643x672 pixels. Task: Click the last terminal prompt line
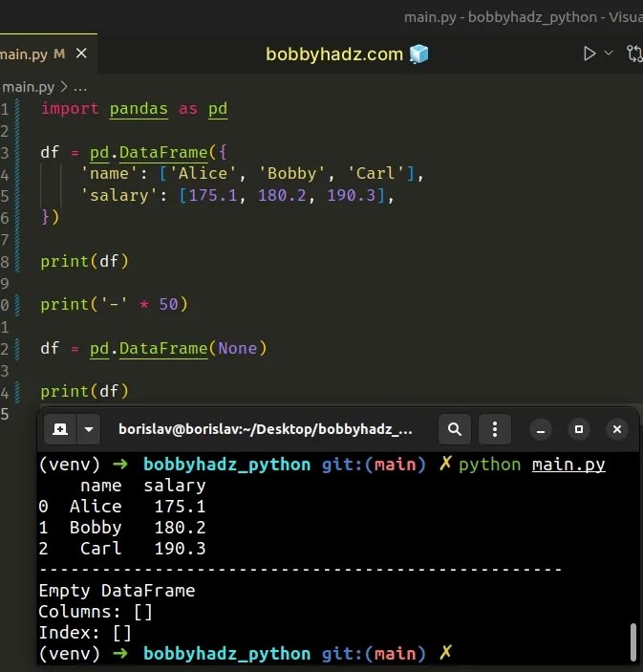pos(246,654)
